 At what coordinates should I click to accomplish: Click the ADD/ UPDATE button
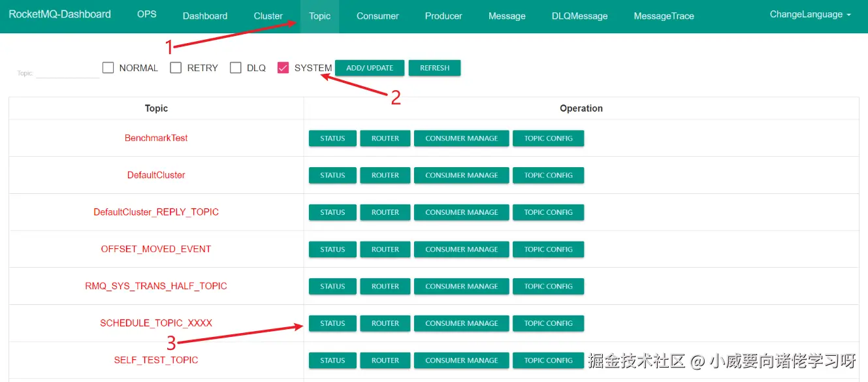tap(370, 68)
